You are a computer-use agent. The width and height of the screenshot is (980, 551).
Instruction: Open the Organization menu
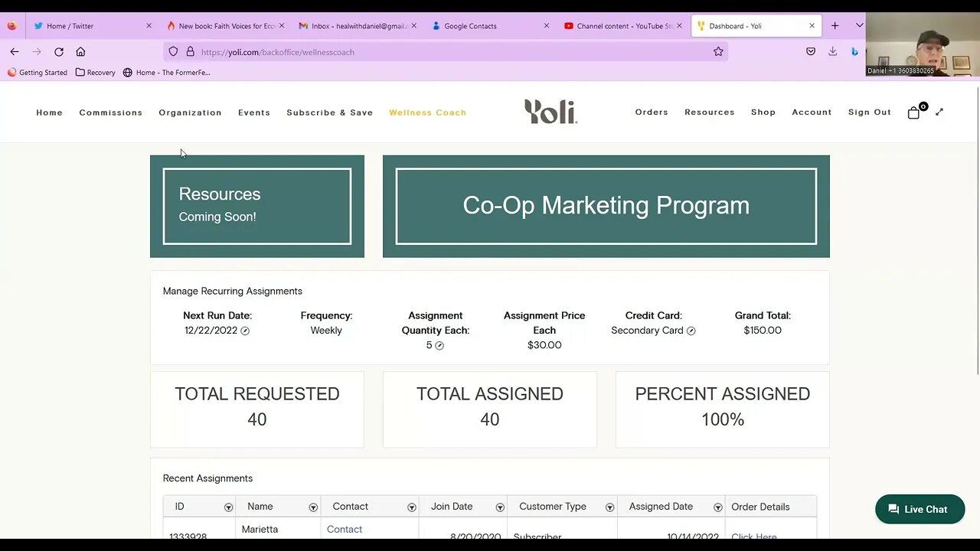point(190,112)
